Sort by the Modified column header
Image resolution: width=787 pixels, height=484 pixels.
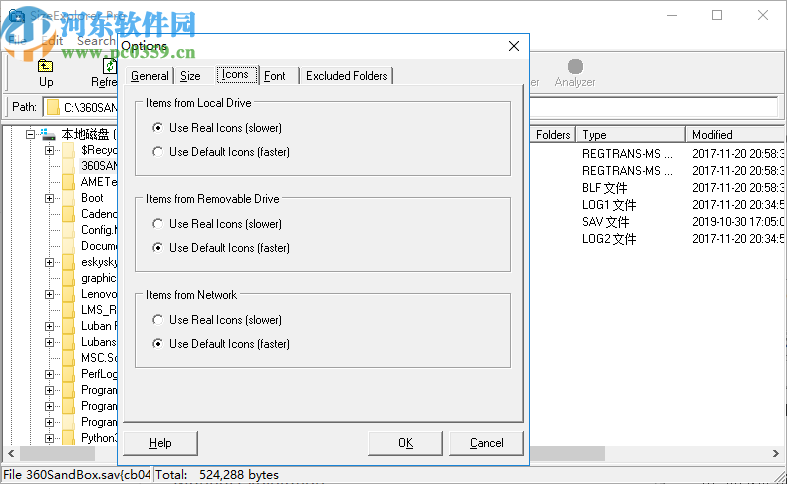pos(735,135)
